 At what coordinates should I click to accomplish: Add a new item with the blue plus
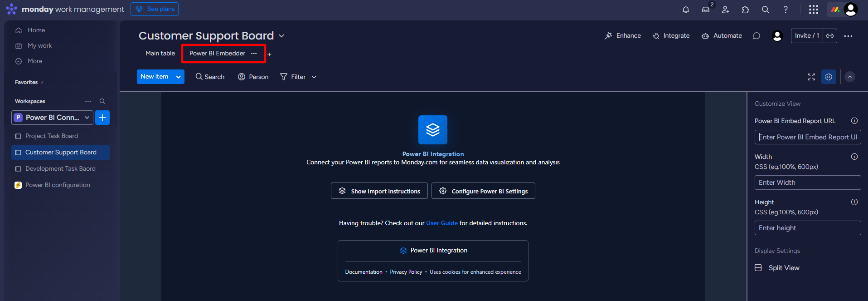coord(102,118)
